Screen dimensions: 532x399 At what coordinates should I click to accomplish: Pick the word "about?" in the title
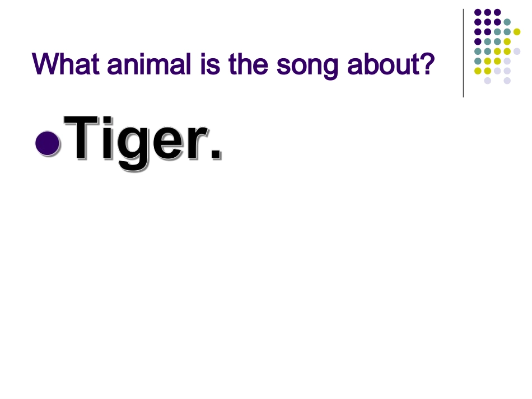point(391,65)
